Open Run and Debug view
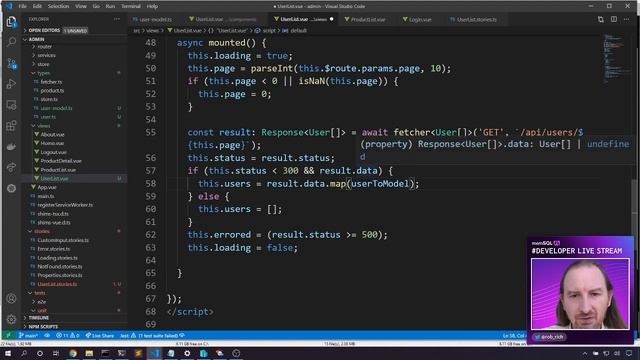 [11, 84]
